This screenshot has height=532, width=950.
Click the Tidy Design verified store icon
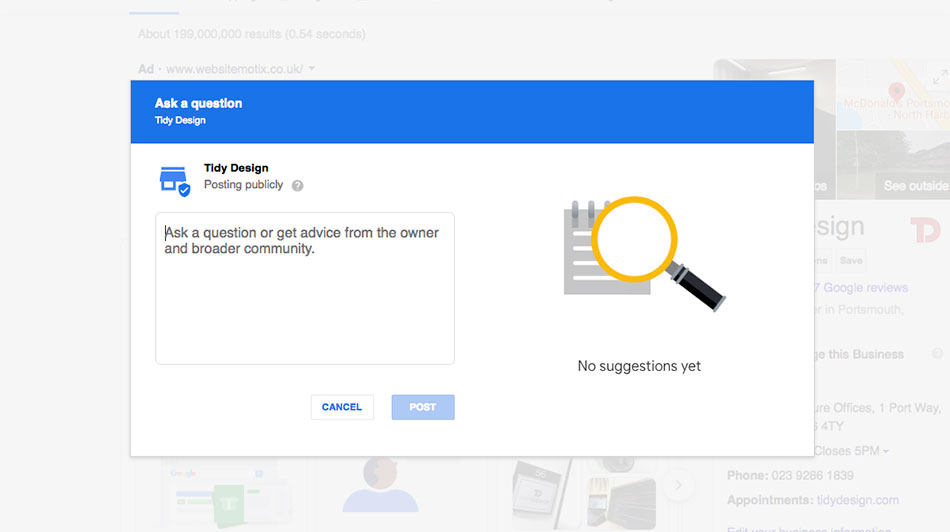pyautogui.click(x=174, y=181)
